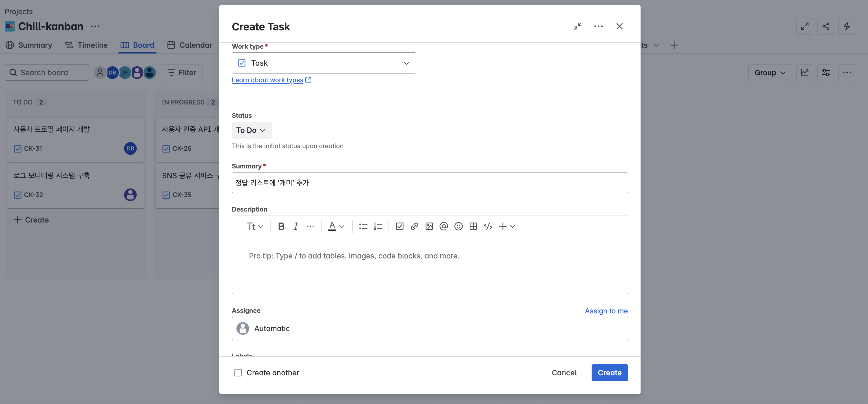The image size is (868, 404).
Task: Open Learn about work types link
Action: (267, 80)
